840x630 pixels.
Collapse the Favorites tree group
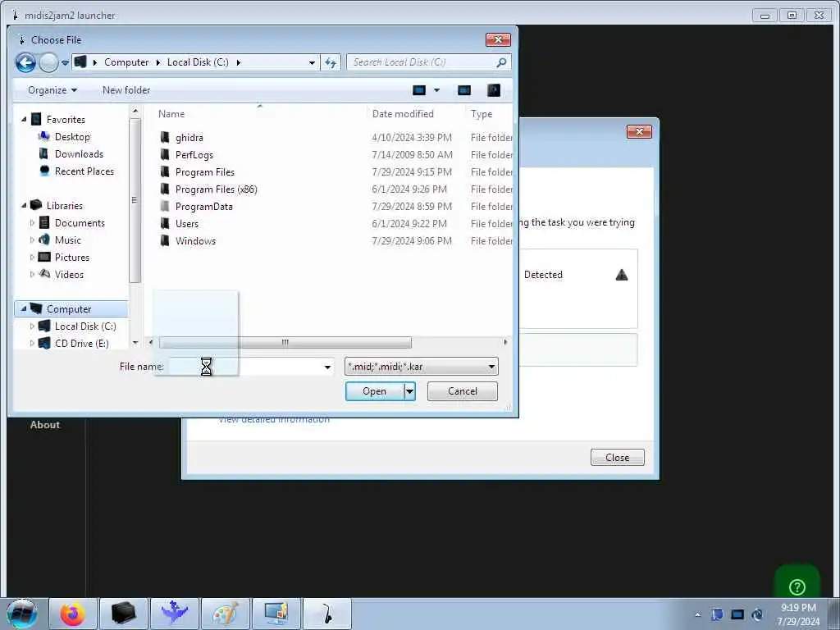[24, 120]
